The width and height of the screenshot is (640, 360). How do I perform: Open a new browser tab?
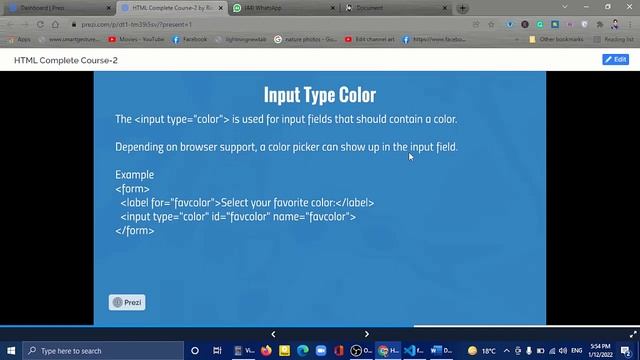click(462, 8)
